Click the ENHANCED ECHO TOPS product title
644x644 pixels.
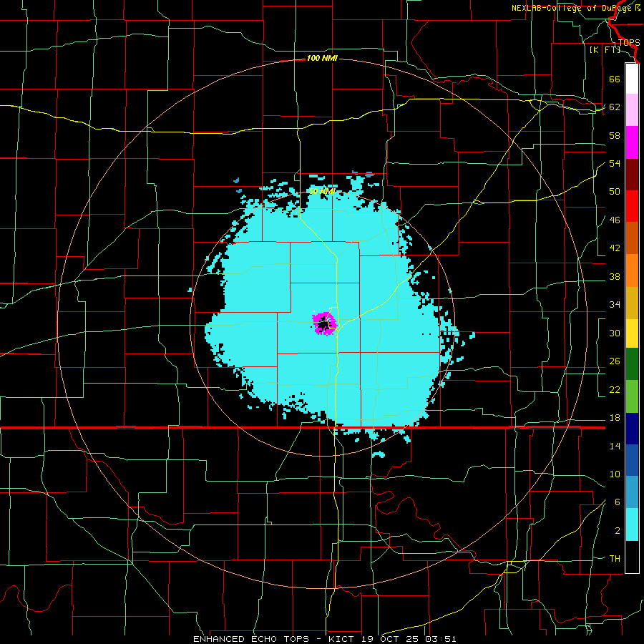[251, 639]
